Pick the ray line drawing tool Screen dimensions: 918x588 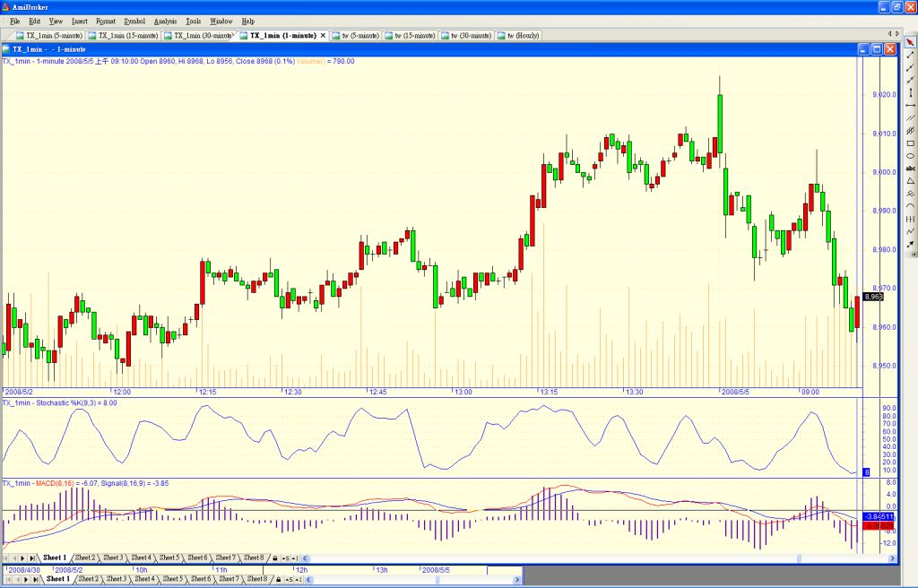coord(911,67)
